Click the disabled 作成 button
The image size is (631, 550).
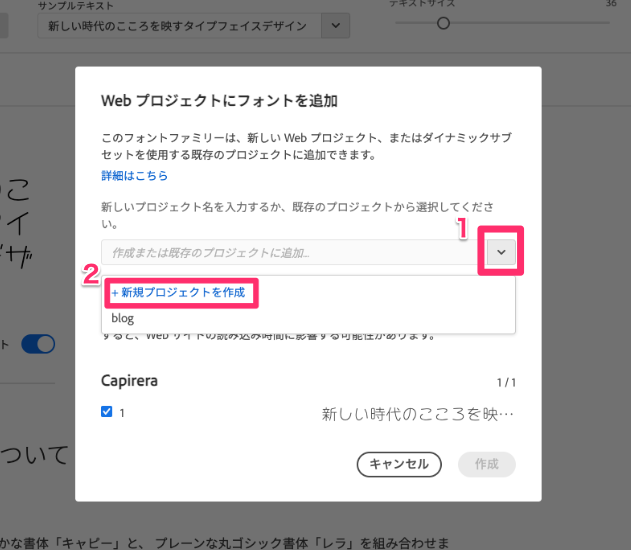point(487,464)
